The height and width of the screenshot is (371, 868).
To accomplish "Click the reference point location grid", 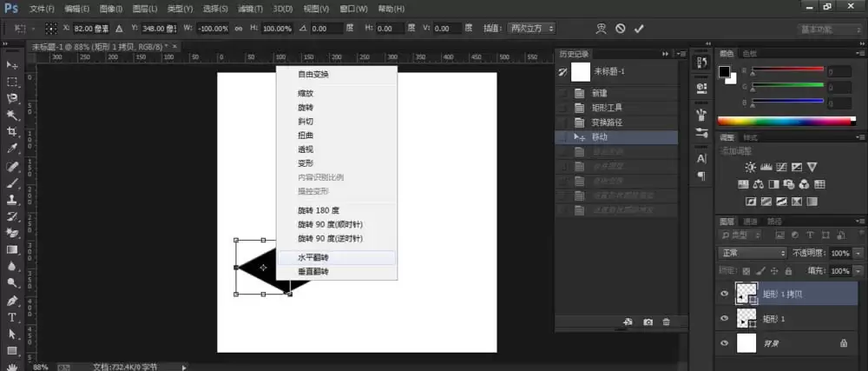I will (51, 29).
